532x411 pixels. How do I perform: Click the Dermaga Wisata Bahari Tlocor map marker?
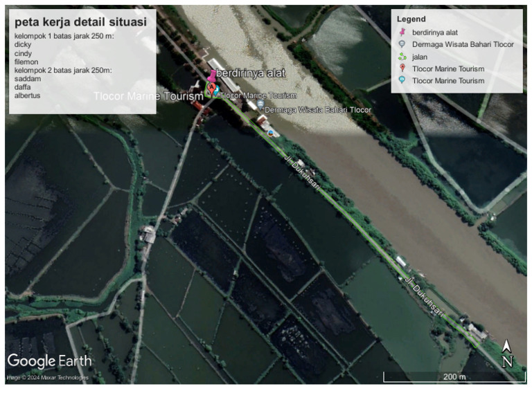pos(260,104)
